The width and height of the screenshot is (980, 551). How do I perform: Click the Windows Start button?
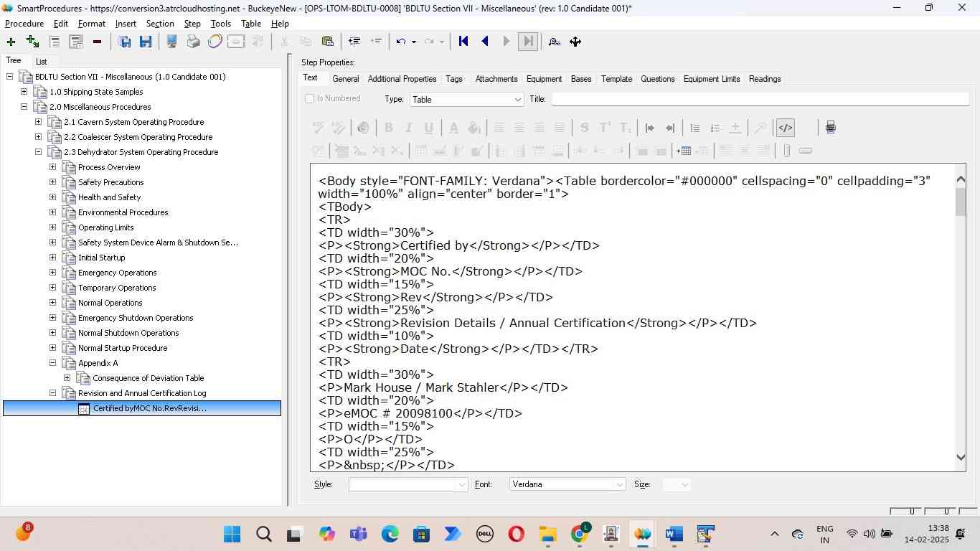point(232,534)
